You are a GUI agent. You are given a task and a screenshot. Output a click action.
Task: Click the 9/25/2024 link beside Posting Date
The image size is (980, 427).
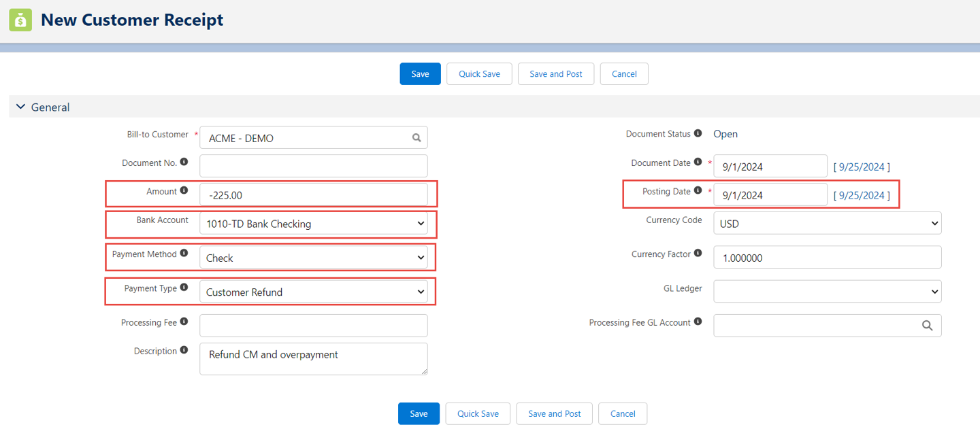click(x=862, y=195)
